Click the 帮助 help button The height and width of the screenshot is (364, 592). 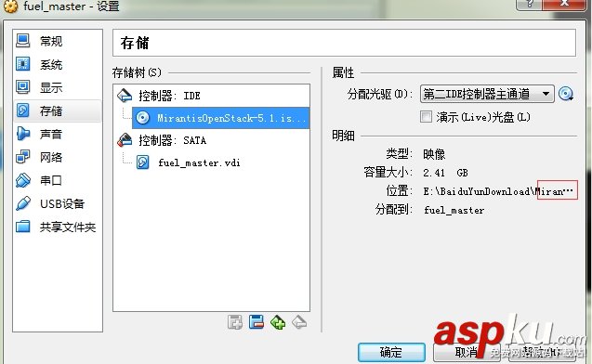tap(542, 352)
